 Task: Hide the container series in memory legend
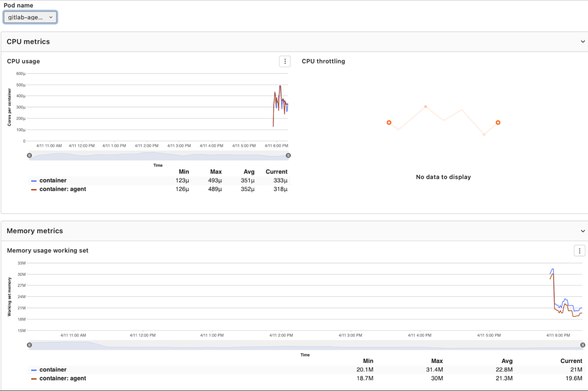[53, 369]
